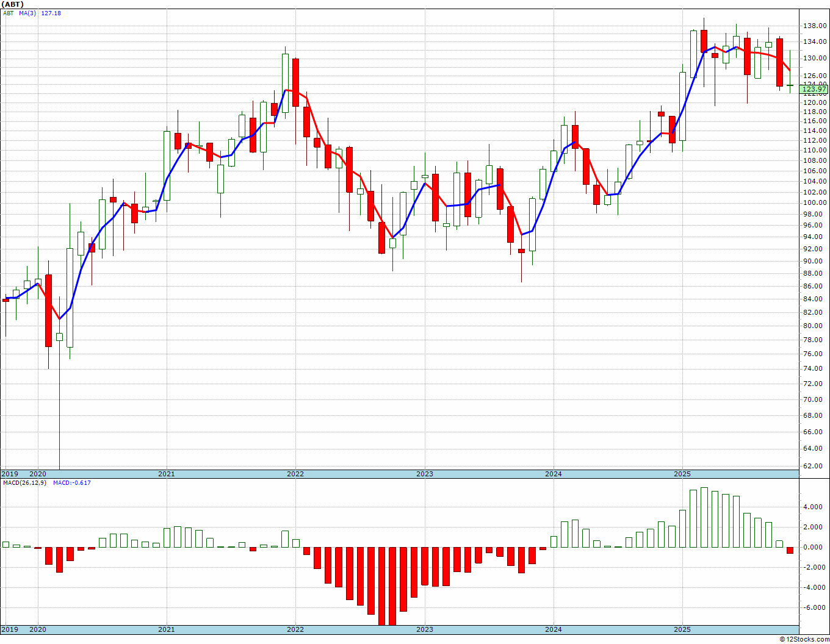Click the 120.00 price axis label
This screenshot has width=830, height=644.
point(815,102)
